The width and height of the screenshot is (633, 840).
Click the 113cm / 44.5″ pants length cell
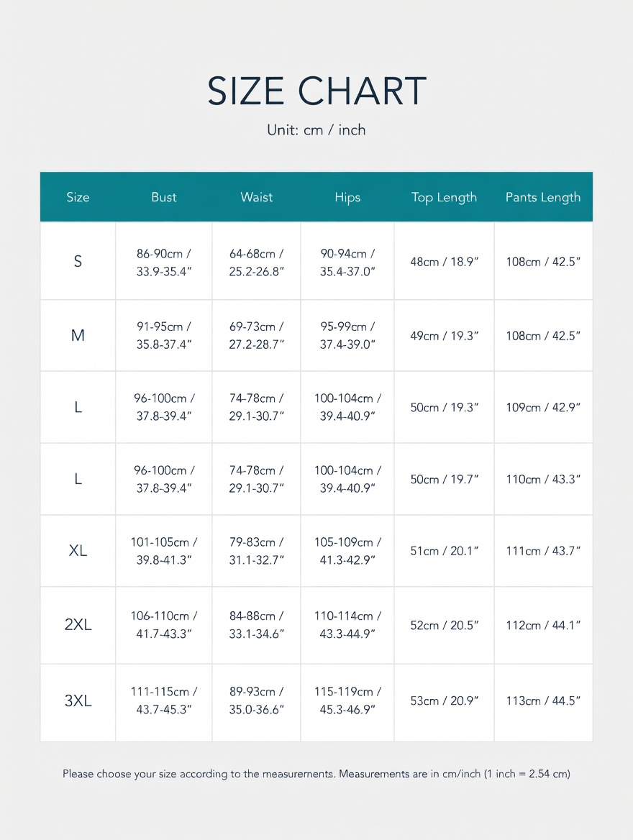coord(543,701)
